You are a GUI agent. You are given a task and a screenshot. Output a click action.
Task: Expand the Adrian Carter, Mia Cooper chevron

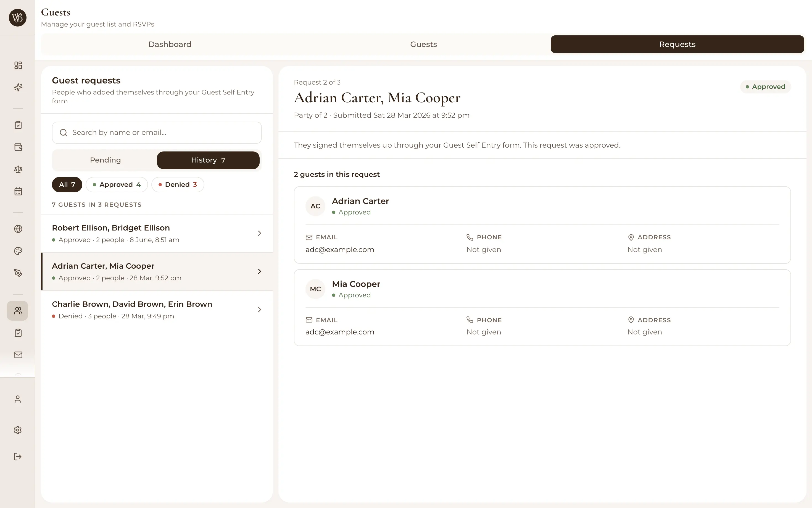(259, 271)
